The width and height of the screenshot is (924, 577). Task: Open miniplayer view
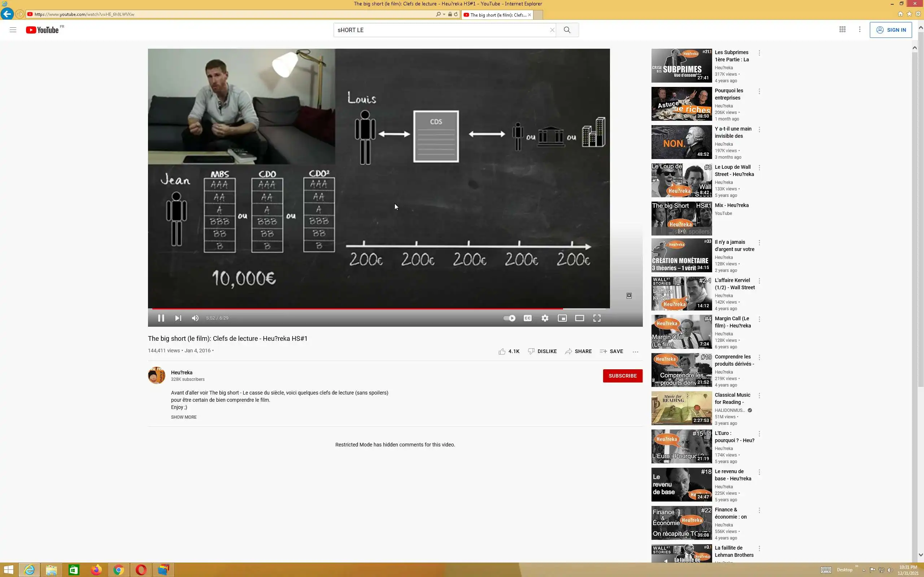562,318
